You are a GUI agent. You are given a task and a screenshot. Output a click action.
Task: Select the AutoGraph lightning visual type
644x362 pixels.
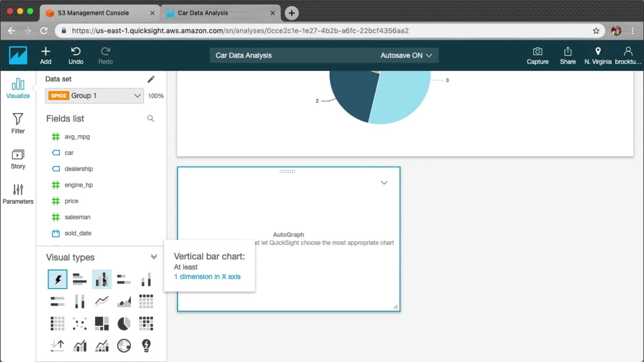tap(57, 279)
